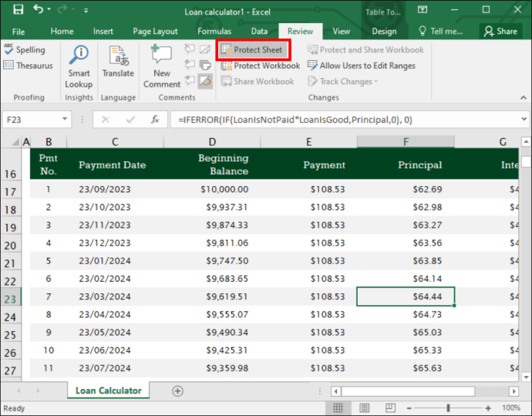Open the Table Tools Design tab
The height and width of the screenshot is (416, 532).
[x=384, y=31]
